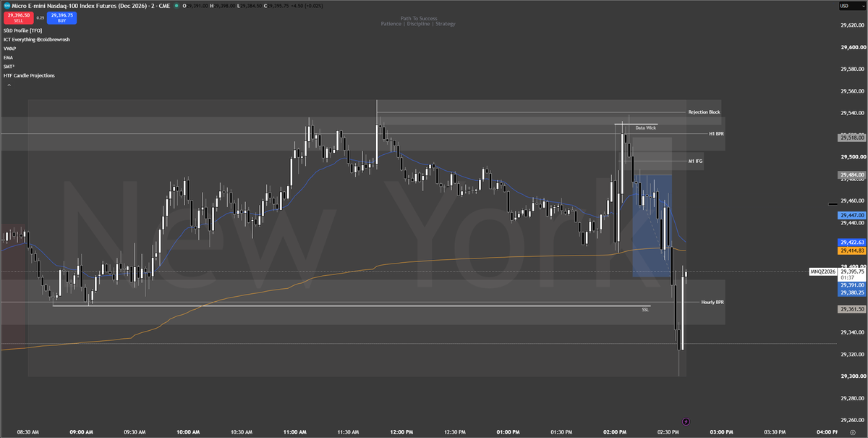Click the MNQZ2026 price line tag
Viewport: 868px width, 438px height.
[x=822, y=271]
